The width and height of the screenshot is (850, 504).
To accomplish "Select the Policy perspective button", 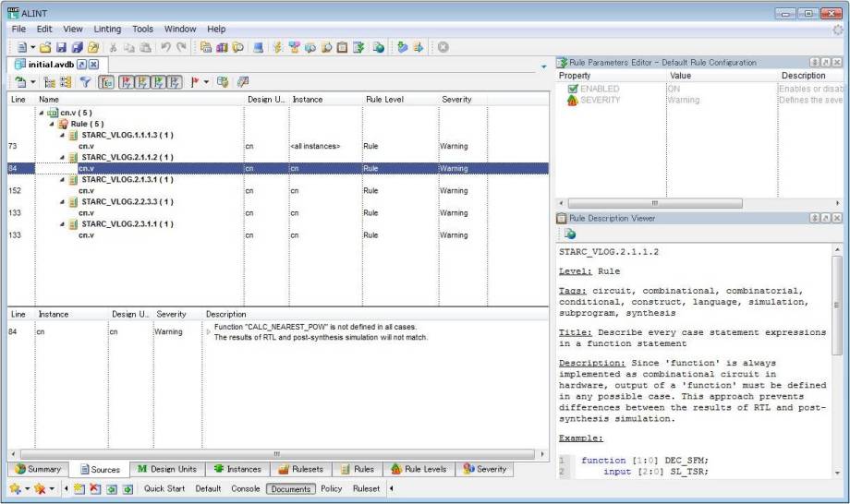I will [331, 489].
